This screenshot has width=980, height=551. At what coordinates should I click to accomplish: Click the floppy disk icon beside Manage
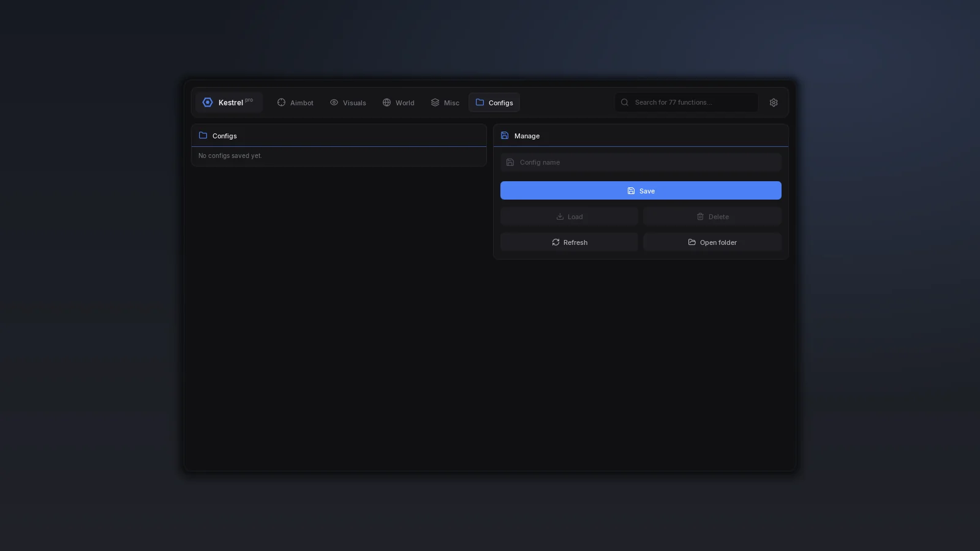pyautogui.click(x=505, y=135)
